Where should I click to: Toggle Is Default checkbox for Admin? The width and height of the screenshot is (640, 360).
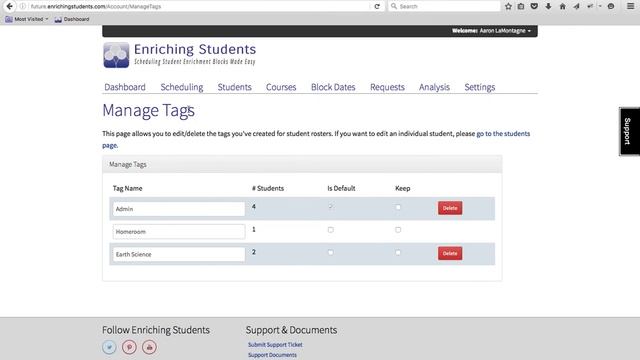point(331,207)
